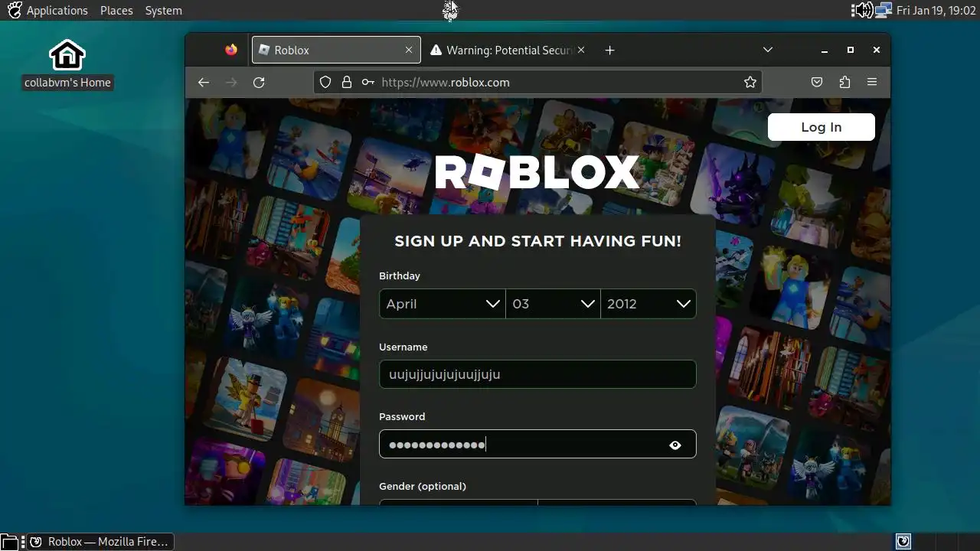The width and height of the screenshot is (980, 551).
Task: Click the bottom-right panel tray icon
Action: click(903, 541)
